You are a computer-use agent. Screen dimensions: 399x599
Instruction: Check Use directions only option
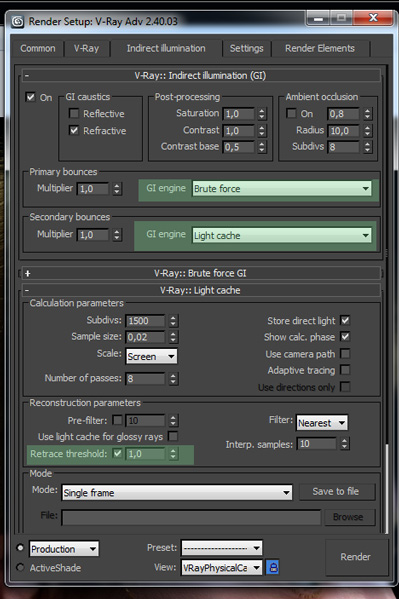345,387
